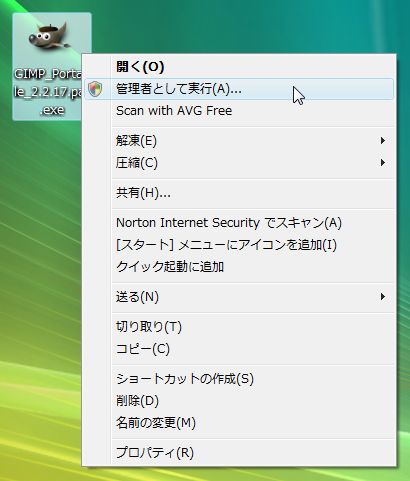This screenshot has width=410, height=481.
Task: Expand the 圧縮(C) submenu arrow
Action: [x=383, y=163]
